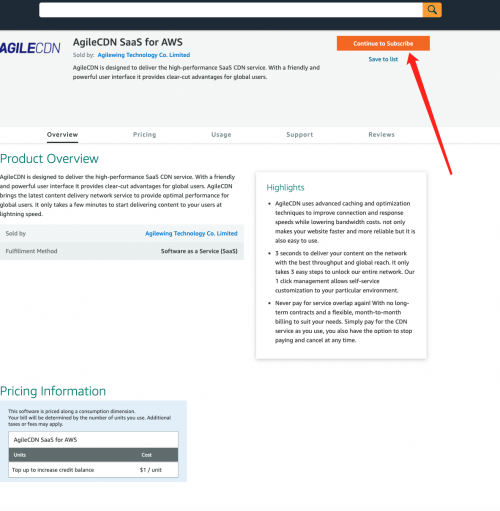Click Agilewing Technology link in Sold by row
This screenshot has width=500, height=511.
click(191, 233)
